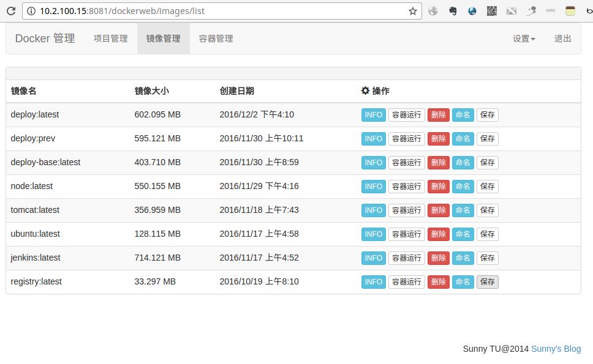
Task: Click the 创建日期 column header
Action: pos(236,91)
